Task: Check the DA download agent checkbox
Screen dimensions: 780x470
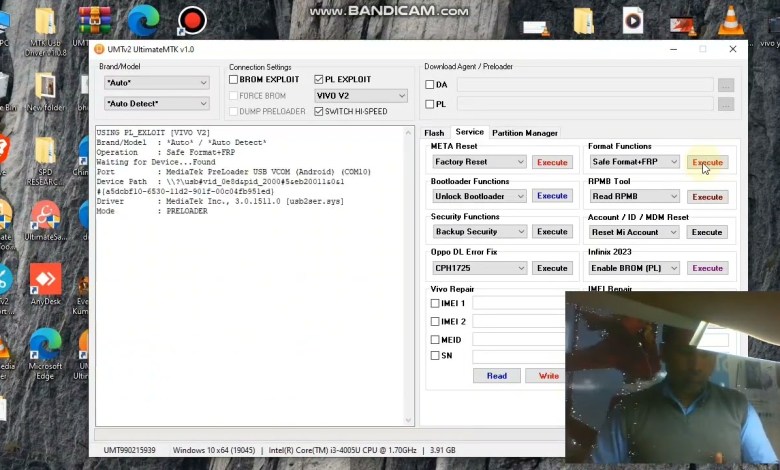Action: [430, 85]
